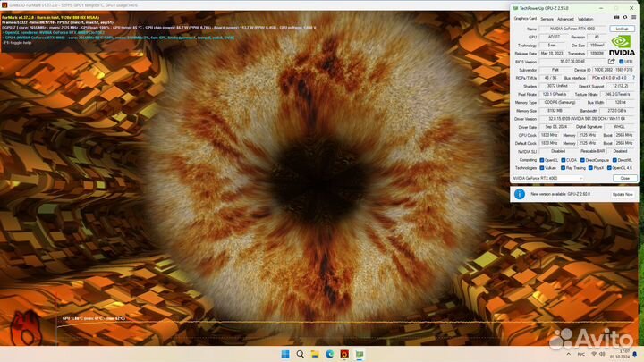Image resolution: width=644 pixels, height=362 pixels.
Task: Click the GPU-Z title bar app icon
Action: pos(515,8)
